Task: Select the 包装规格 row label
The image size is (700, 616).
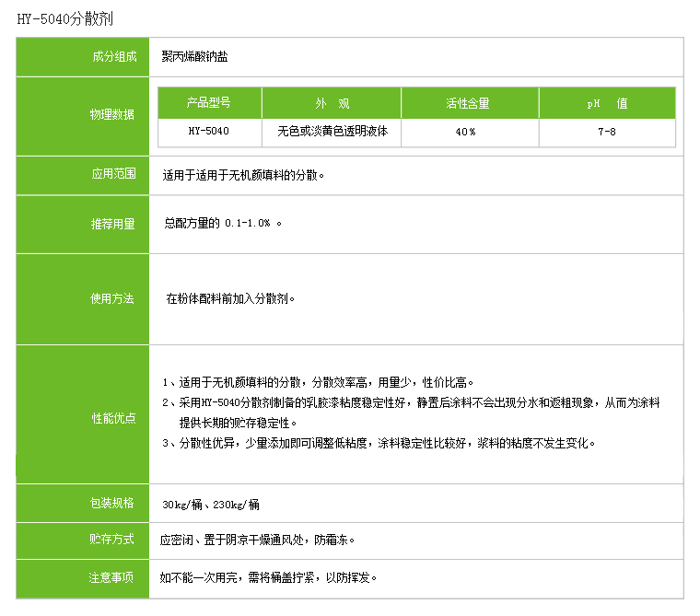Action: pyautogui.click(x=111, y=503)
